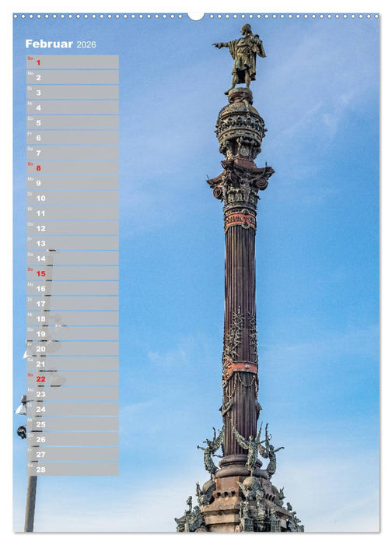392x545 pixels.
Task: Select the Sunday 1 date row
Action: tap(72, 62)
